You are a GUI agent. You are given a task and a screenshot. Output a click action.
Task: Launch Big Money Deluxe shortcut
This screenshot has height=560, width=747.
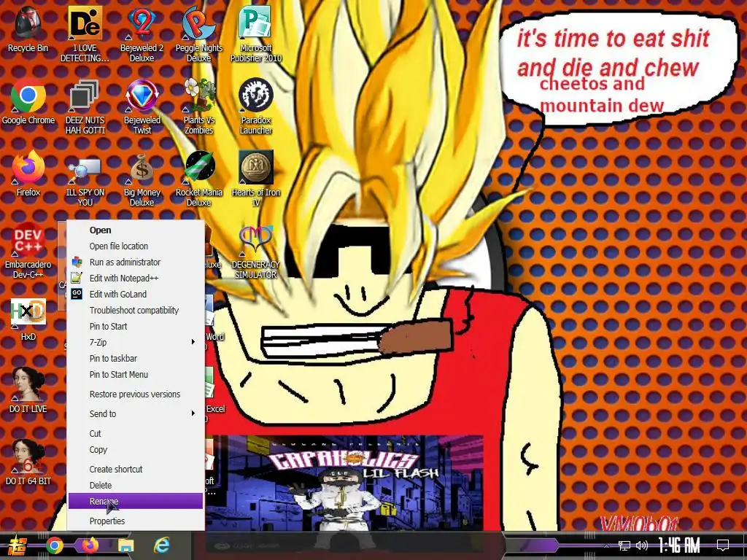(x=142, y=179)
